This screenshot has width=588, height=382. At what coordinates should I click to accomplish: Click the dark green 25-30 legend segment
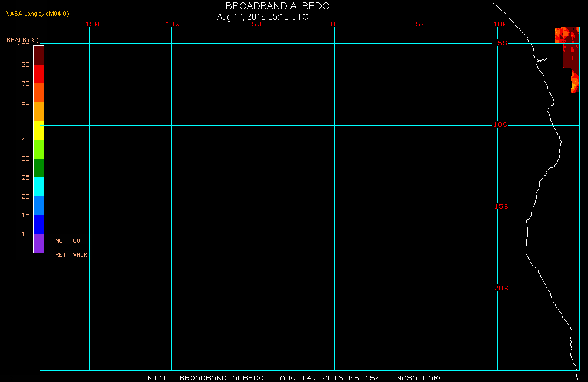(39, 168)
